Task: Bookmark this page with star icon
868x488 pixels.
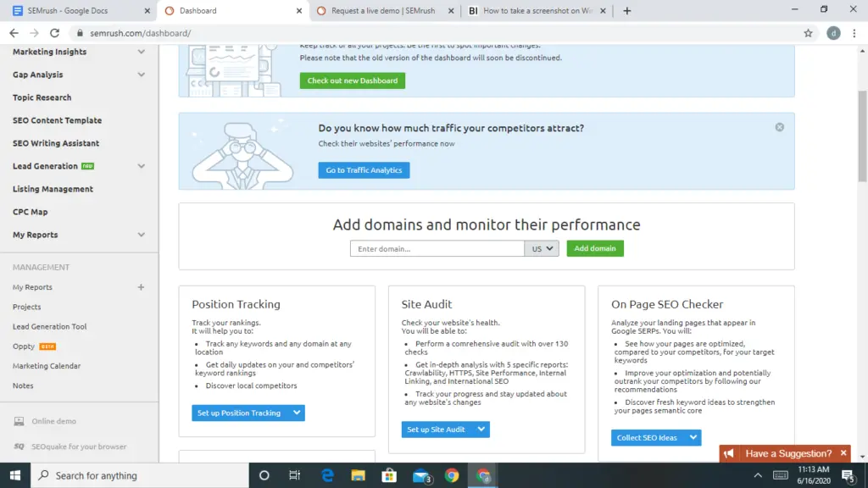Action: 808,33
